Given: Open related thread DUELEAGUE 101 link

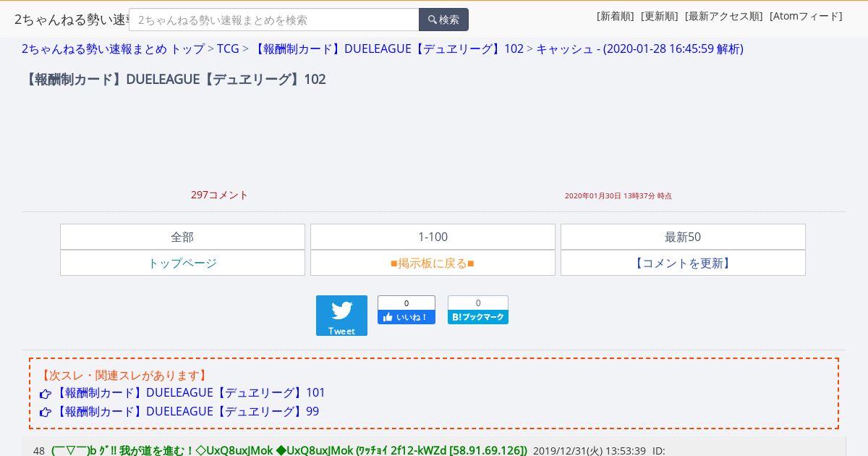Looking at the screenshot, I should (x=190, y=392).
